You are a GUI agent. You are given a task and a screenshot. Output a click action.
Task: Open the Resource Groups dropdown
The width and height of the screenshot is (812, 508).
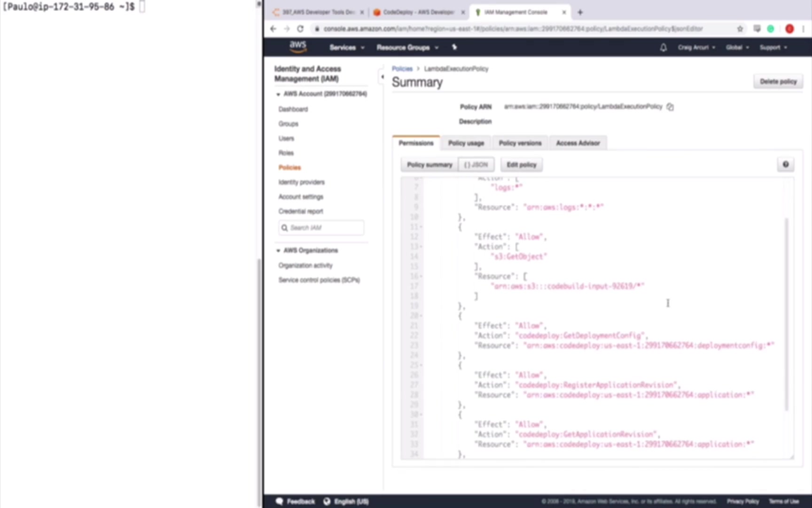pyautogui.click(x=407, y=48)
